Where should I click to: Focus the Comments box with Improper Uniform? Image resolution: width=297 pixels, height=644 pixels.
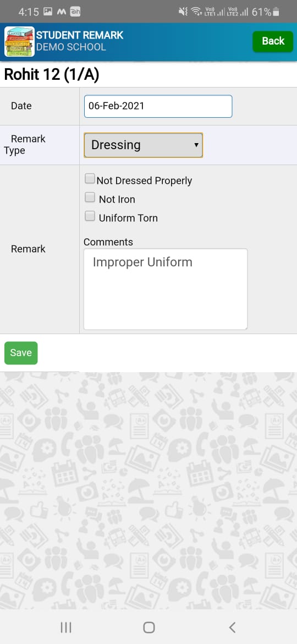[x=166, y=289]
